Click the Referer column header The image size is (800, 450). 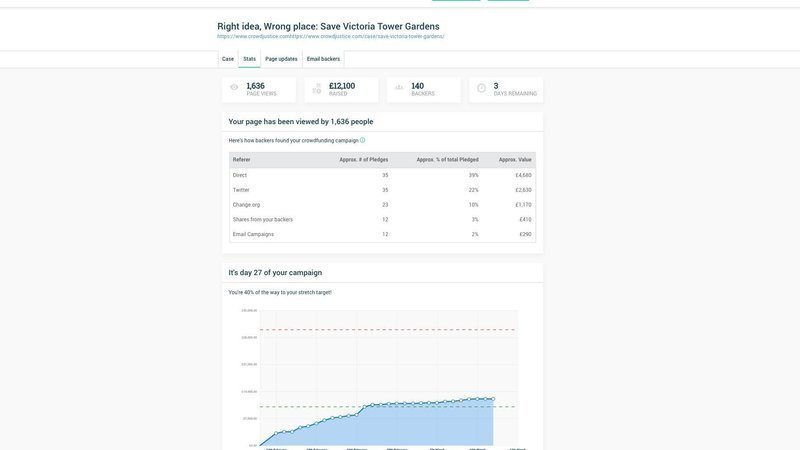tap(242, 160)
